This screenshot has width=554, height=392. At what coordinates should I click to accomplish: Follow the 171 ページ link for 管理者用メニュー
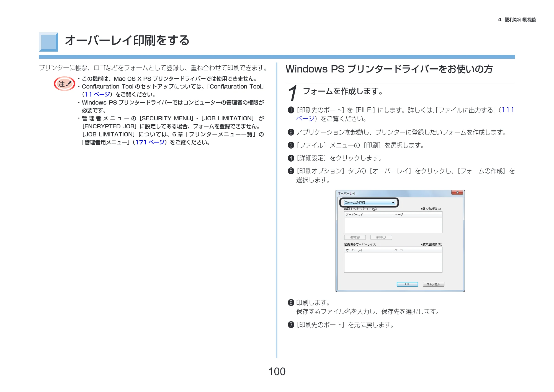click(x=150, y=142)
